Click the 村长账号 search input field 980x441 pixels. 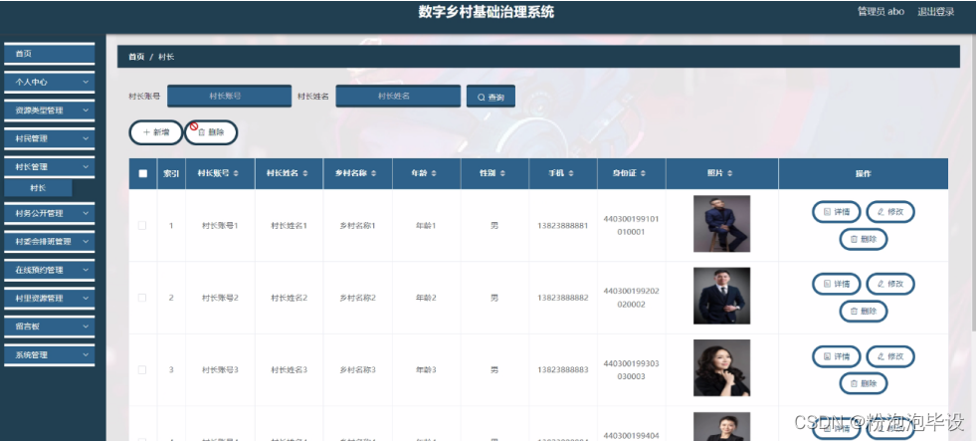pyautogui.click(x=229, y=96)
